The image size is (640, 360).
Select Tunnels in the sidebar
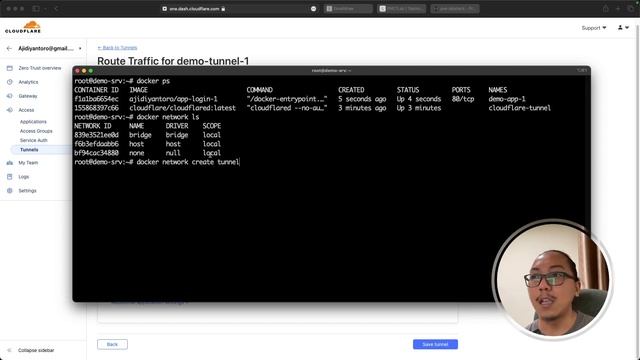click(x=29, y=150)
